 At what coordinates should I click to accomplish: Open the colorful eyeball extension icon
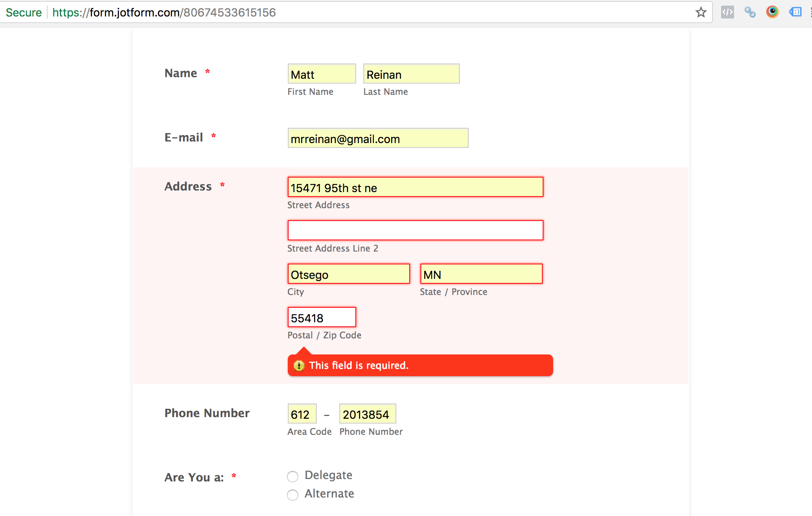click(x=772, y=12)
